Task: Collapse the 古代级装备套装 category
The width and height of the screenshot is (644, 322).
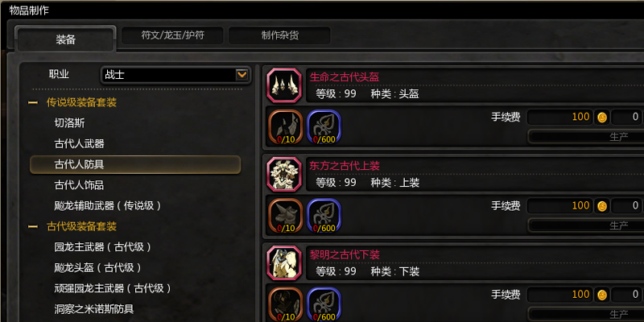Action: (33, 227)
